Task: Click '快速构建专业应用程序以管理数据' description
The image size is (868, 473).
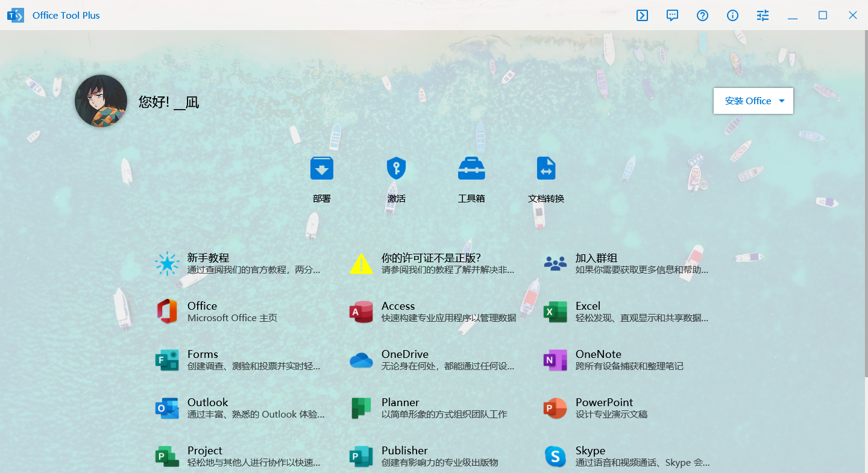Action: (448, 318)
